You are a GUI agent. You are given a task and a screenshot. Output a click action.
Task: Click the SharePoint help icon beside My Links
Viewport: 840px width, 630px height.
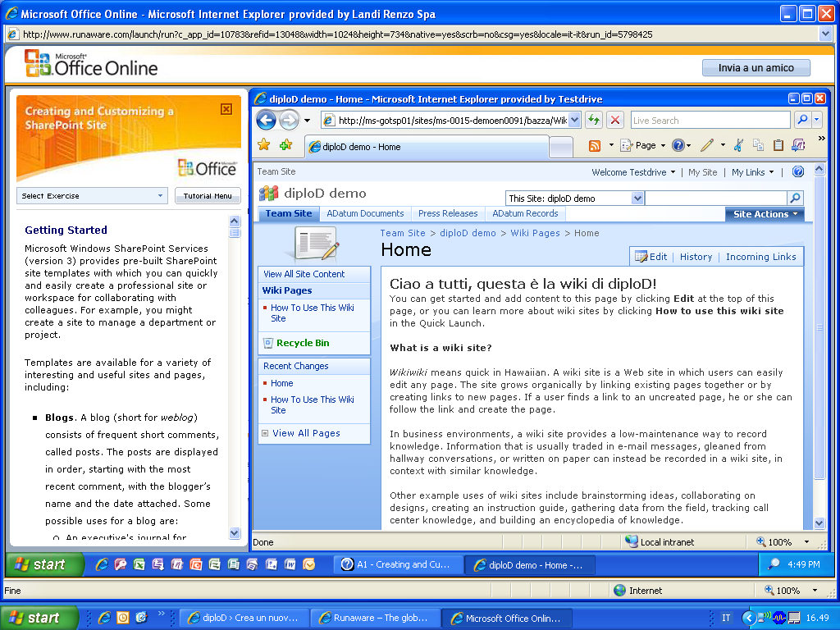point(798,171)
